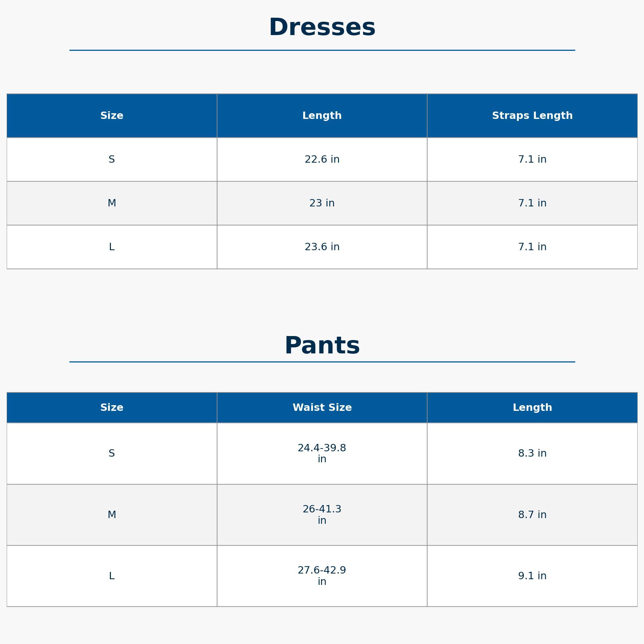The width and height of the screenshot is (644, 644).
Task: Select the Waist Size column header
Action: tap(322, 408)
